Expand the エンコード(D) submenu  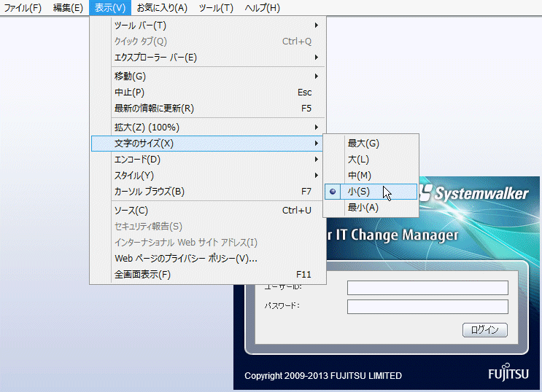coord(208,160)
